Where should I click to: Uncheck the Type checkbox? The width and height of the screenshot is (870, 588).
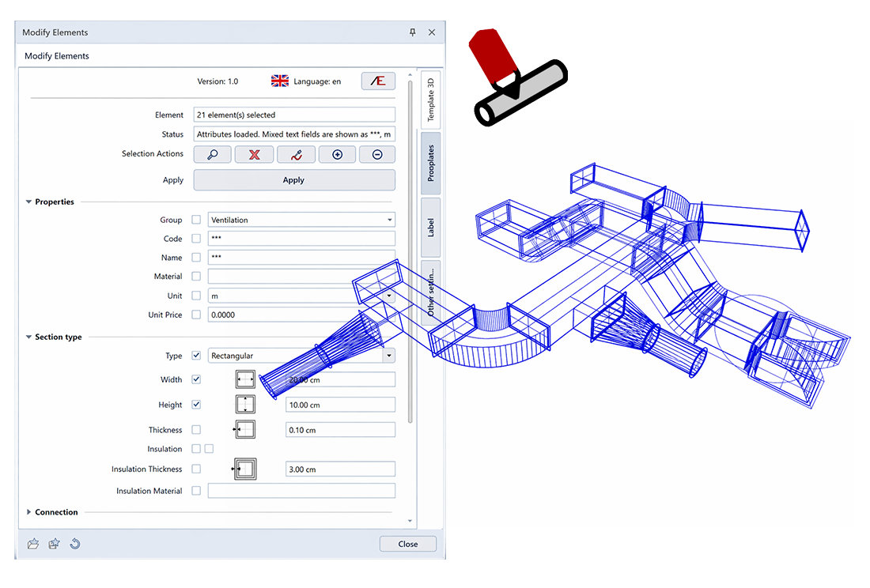(196, 355)
